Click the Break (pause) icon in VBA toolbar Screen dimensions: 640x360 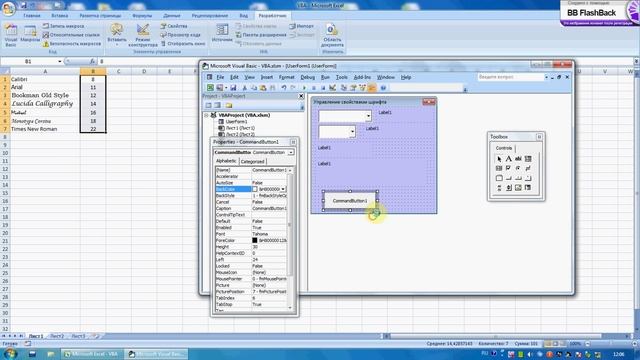pyautogui.click(x=313, y=88)
